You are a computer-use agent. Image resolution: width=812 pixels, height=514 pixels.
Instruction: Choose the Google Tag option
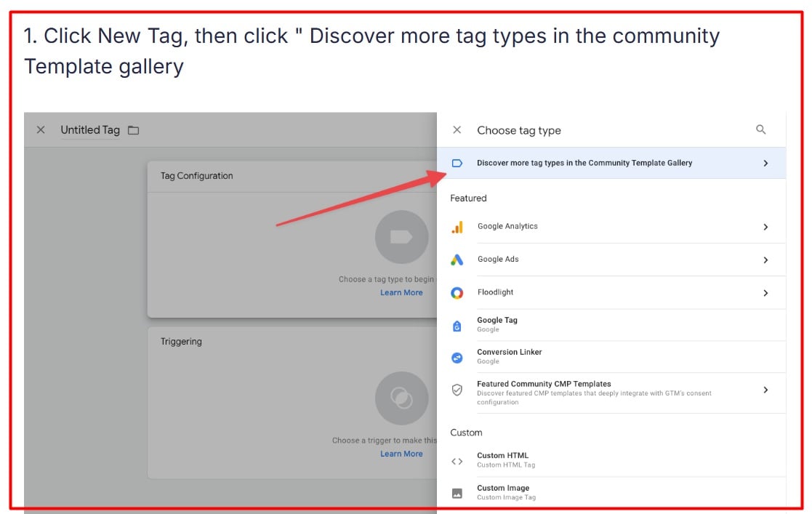[611, 325]
